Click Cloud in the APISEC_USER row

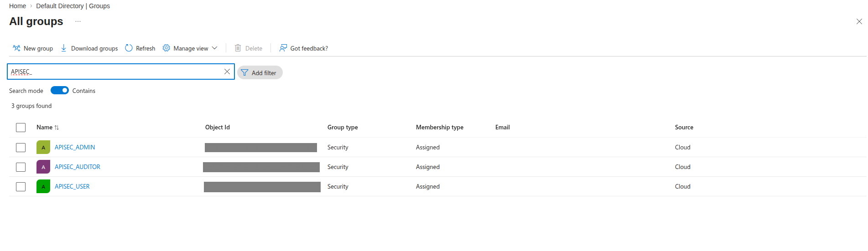683,186
